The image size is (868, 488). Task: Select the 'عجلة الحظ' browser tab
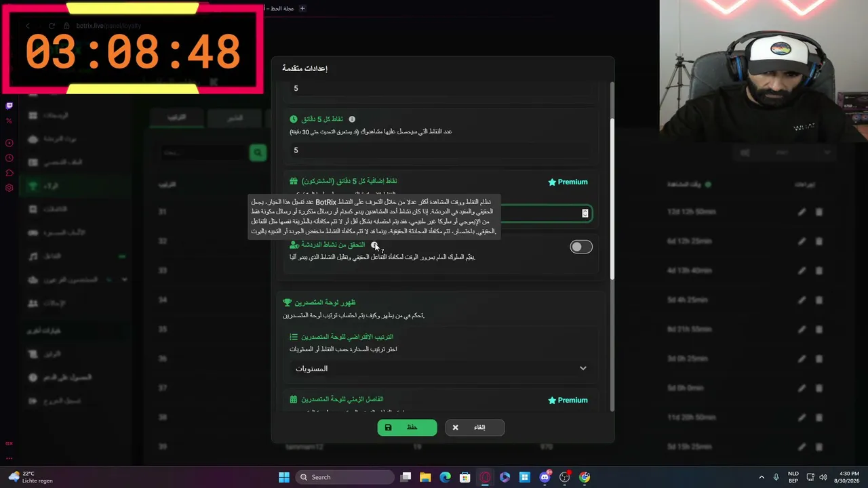(278, 8)
